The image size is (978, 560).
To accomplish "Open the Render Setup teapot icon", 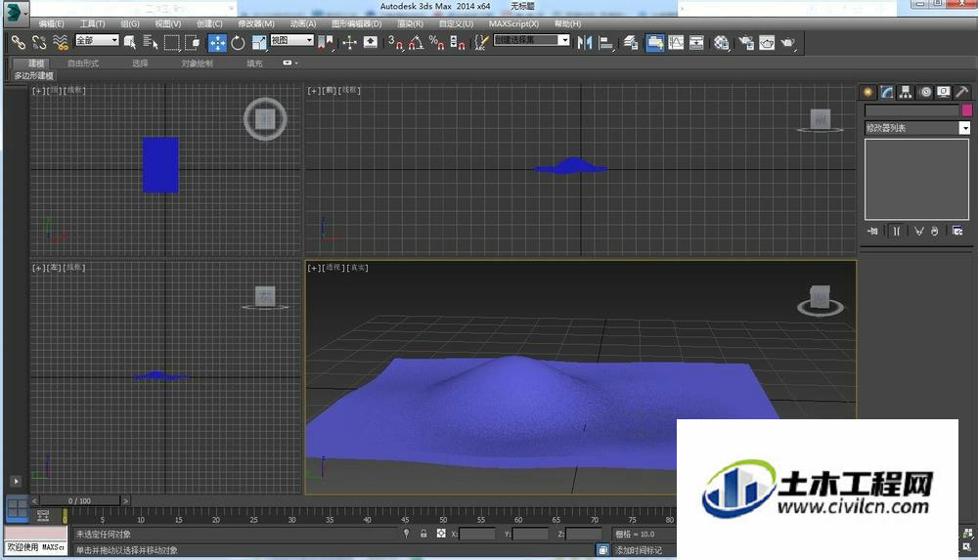I will [x=746, y=42].
